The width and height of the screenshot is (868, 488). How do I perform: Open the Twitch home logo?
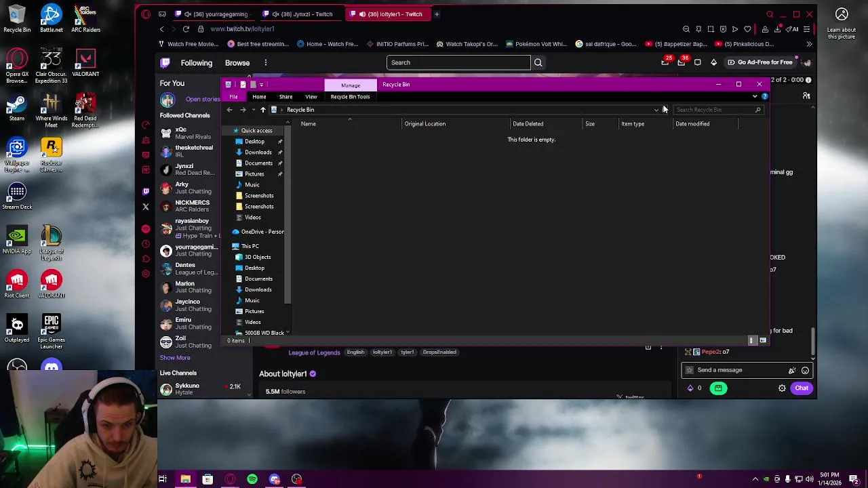click(165, 63)
